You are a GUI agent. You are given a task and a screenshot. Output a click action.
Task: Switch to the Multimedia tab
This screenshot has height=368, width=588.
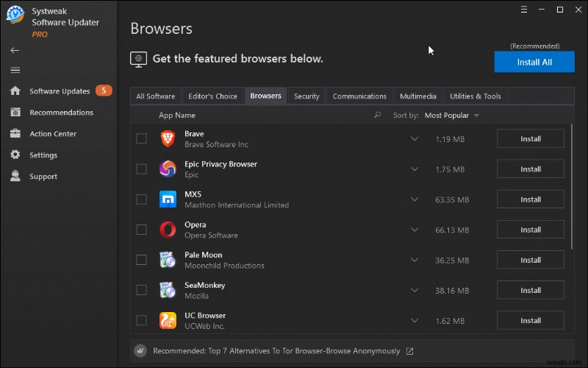point(418,96)
